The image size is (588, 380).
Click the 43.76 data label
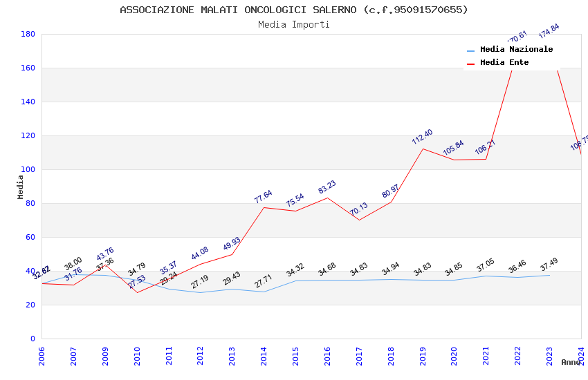pyautogui.click(x=105, y=254)
